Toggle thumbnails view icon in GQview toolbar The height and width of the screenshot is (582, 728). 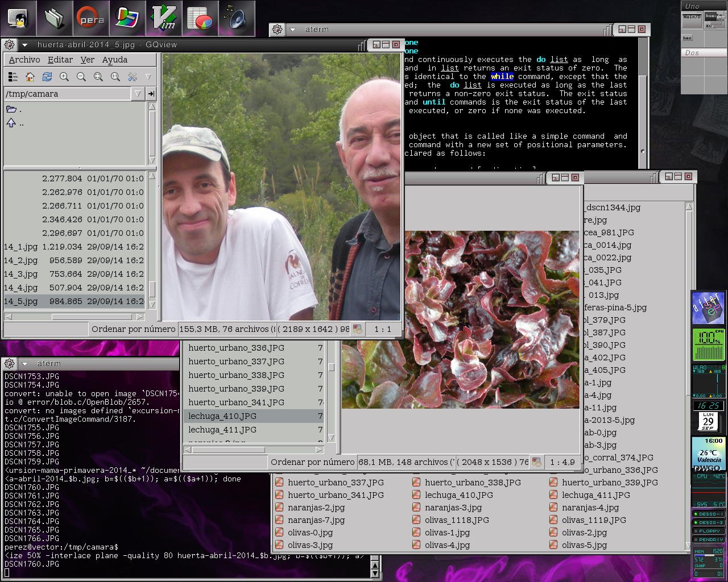[x=13, y=76]
